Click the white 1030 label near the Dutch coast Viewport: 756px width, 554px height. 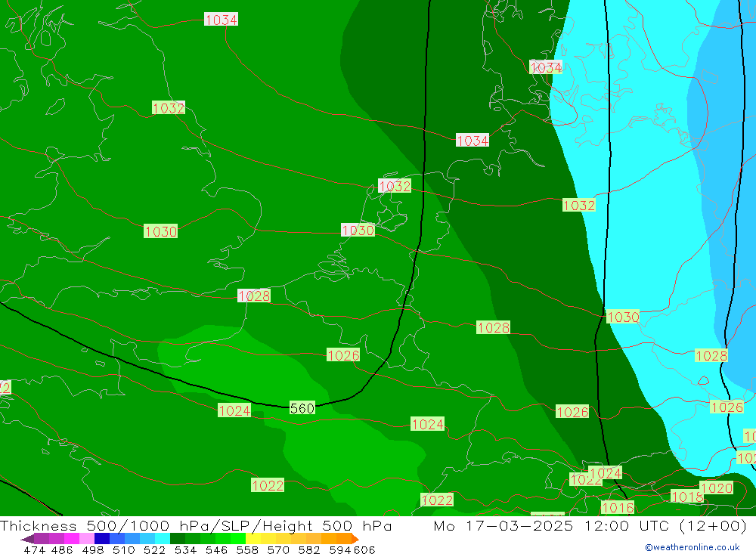[x=358, y=230]
